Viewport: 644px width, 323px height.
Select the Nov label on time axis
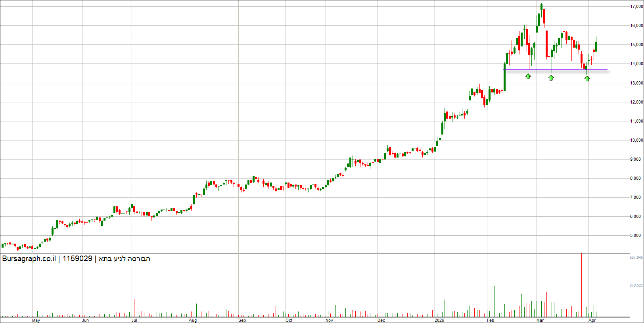coord(329,320)
